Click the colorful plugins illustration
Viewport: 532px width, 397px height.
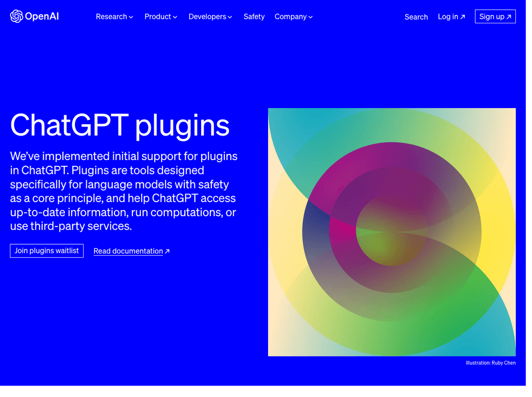pos(392,232)
